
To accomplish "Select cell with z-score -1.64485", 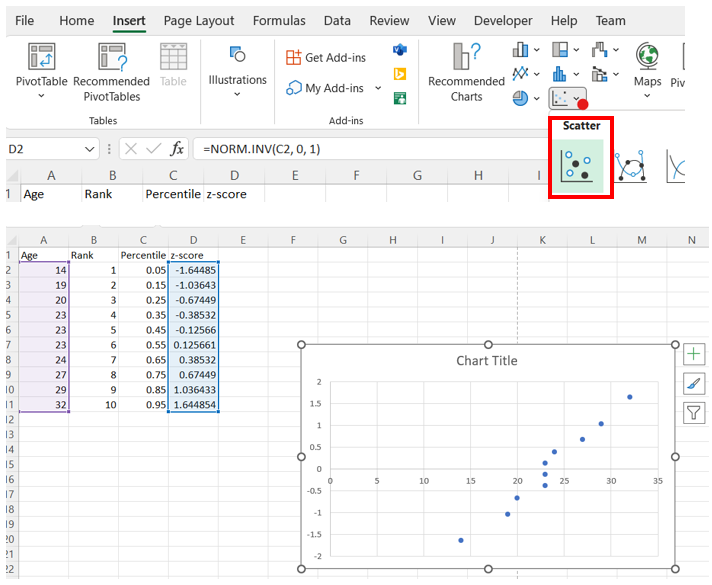I will [x=193, y=270].
